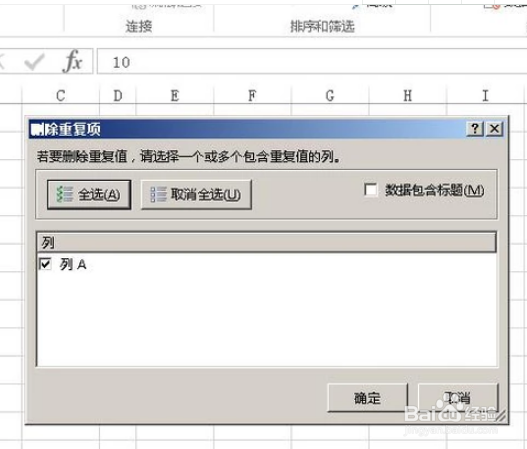Select column D header
This screenshot has height=449, width=527.
(118, 96)
